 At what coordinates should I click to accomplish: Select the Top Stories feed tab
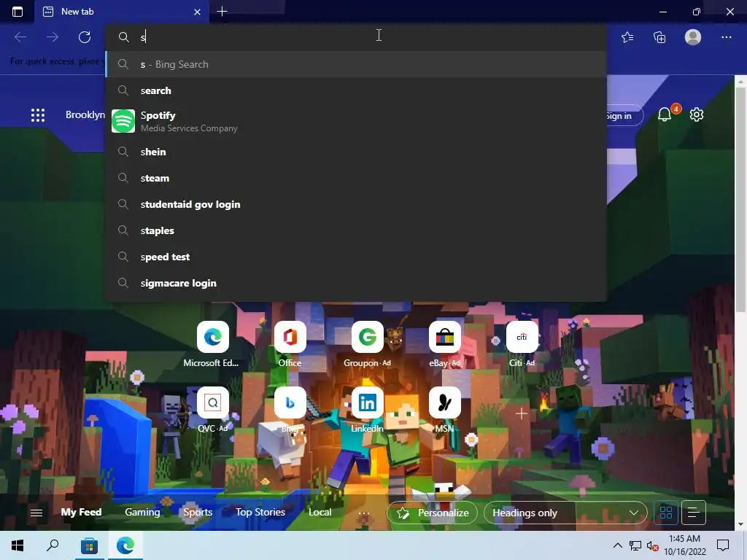[260, 513]
